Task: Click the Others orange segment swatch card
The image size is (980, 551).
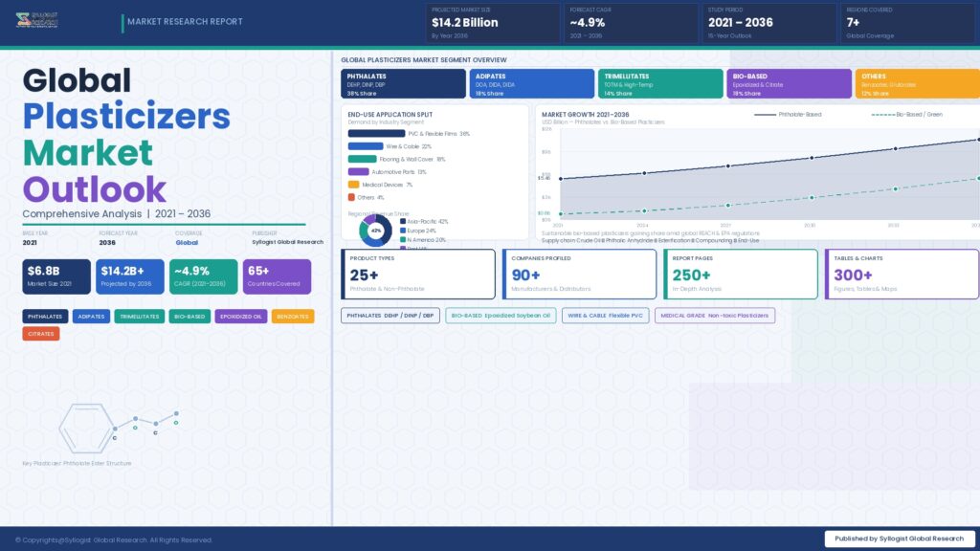Action: [917, 84]
